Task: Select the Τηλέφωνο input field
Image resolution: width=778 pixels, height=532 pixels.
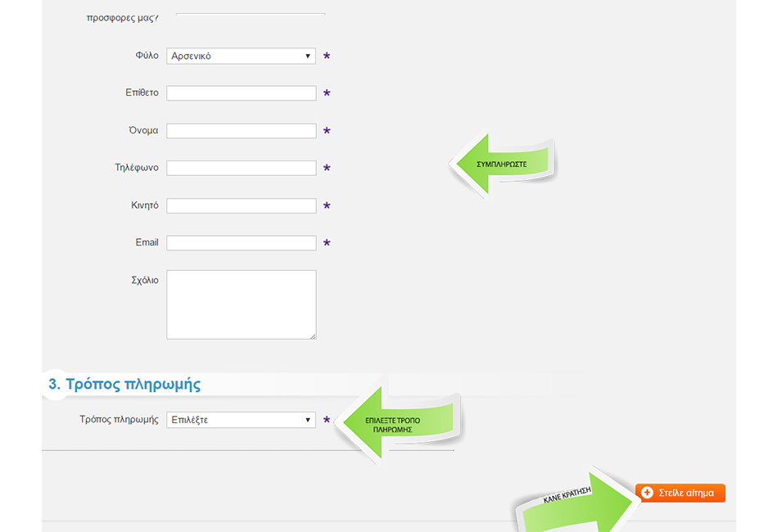Action: pos(241,168)
